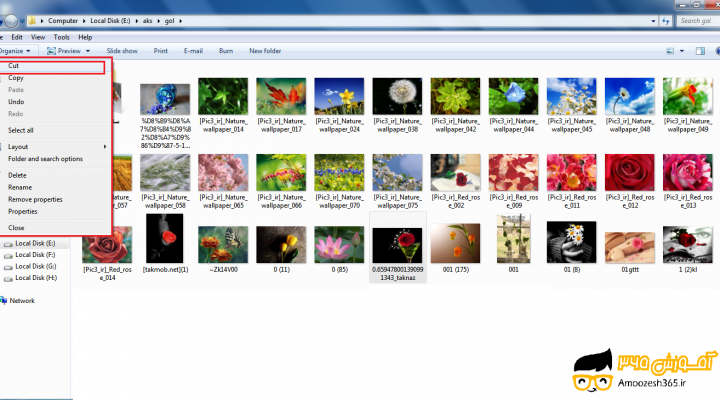The image size is (720, 400).
Task: Click the refresh button beside the address bar
Action: 665,21
